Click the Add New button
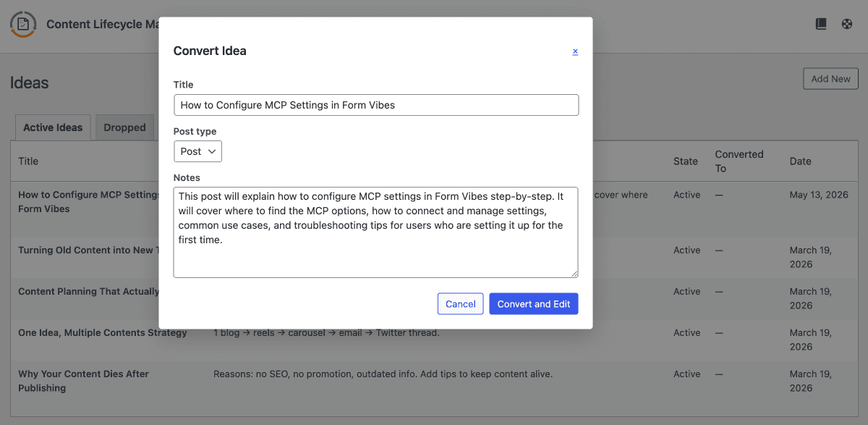Image resolution: width=868 pixels, height=425 pixels. click(x=830, y=79)
